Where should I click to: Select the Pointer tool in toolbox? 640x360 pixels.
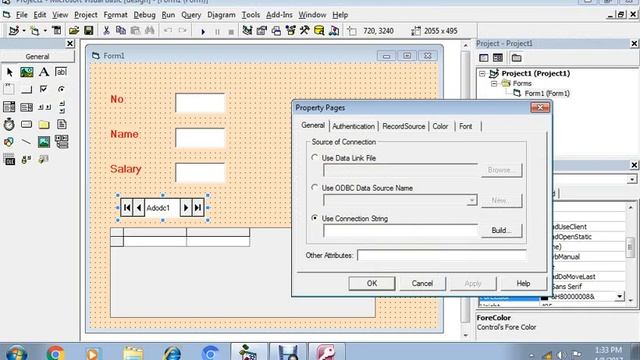coord(9,72)
